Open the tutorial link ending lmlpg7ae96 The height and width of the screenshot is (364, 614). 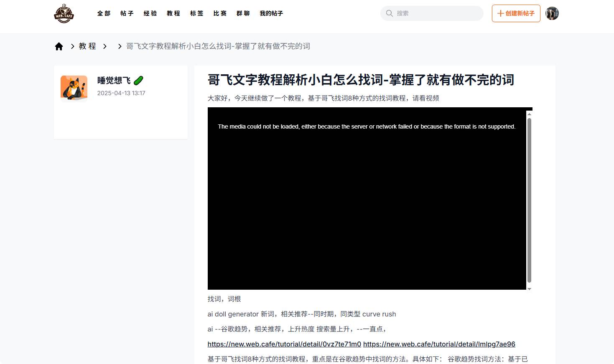click(439, 344)
